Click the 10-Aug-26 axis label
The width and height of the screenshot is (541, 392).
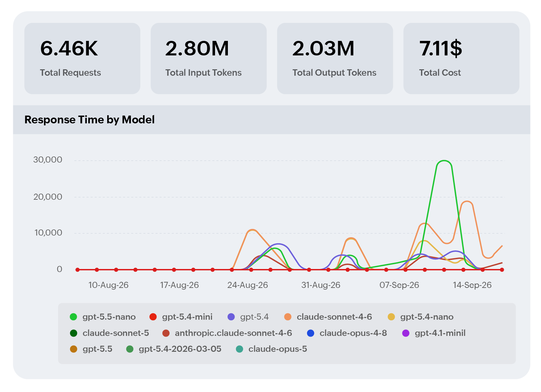click(x=109, y=285)
